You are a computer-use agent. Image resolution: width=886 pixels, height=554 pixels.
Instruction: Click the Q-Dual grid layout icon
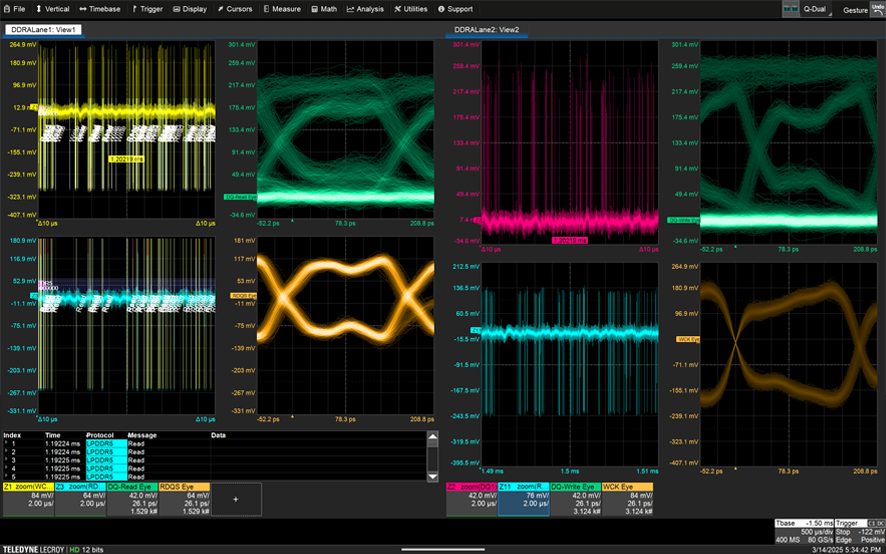pyautogui.click(x=790, y=8)
